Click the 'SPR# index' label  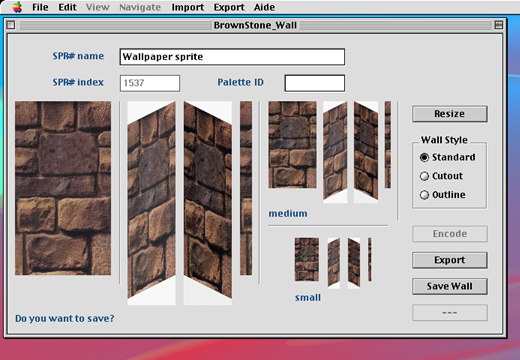click(78, 82)
